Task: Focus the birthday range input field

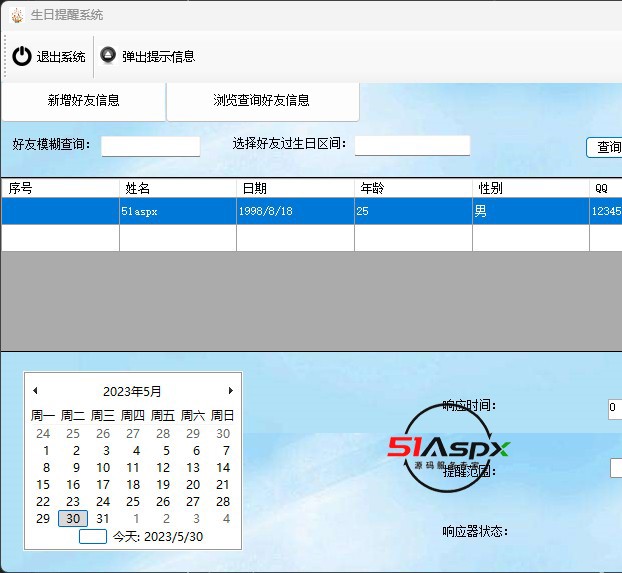Action: [412, 146]
